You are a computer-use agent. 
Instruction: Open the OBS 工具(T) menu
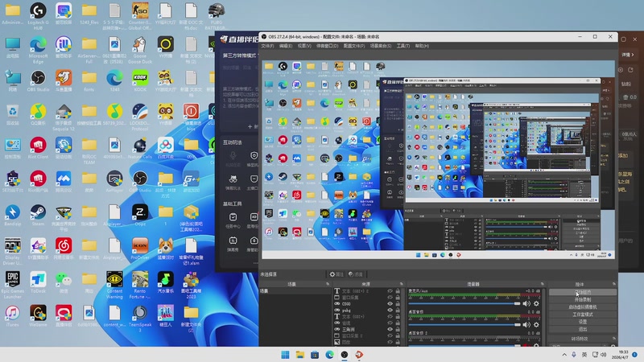click(402, 46)
